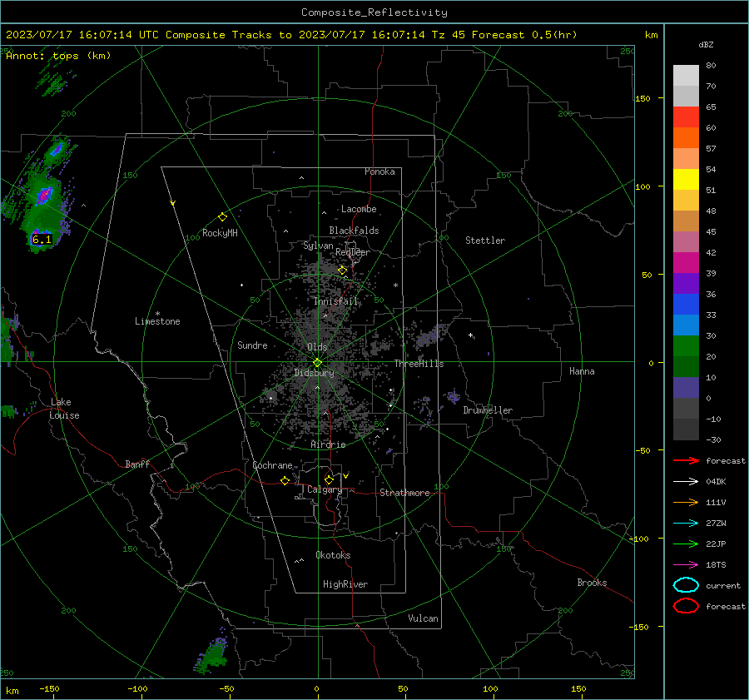Click the -100 tick on the right km axis
The image size is (749, 700).
[x=638, y=539]
